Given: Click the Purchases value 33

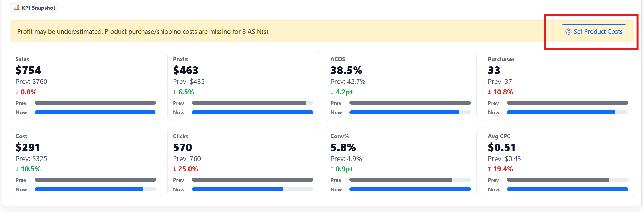Looking at the screenshot, I should [x=494, y=70].
